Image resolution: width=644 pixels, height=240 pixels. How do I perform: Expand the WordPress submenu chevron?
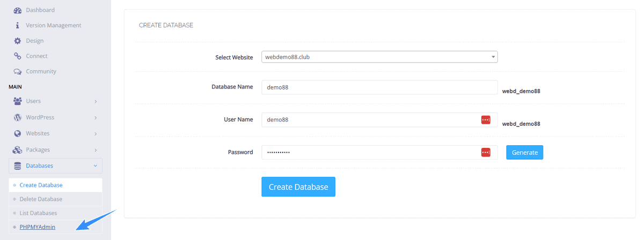click(96, 117)
